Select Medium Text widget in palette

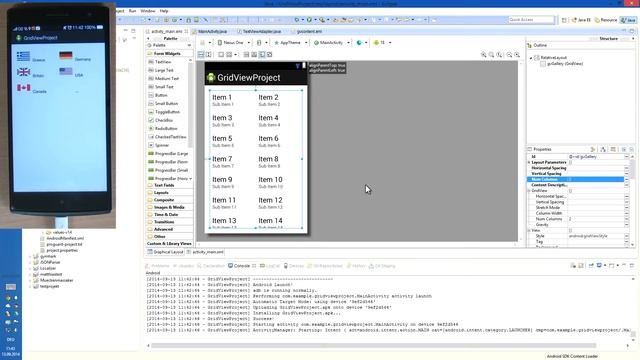pos(167,78)
